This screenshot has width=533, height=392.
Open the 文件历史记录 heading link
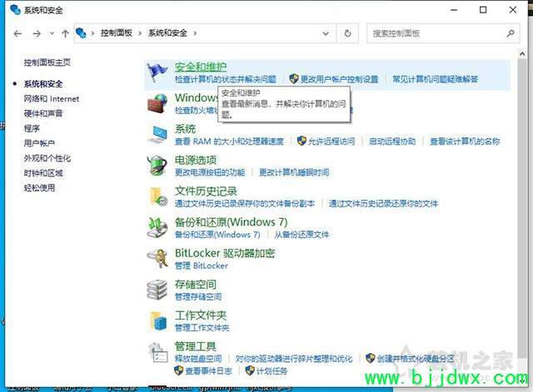[x=206, y=191]
